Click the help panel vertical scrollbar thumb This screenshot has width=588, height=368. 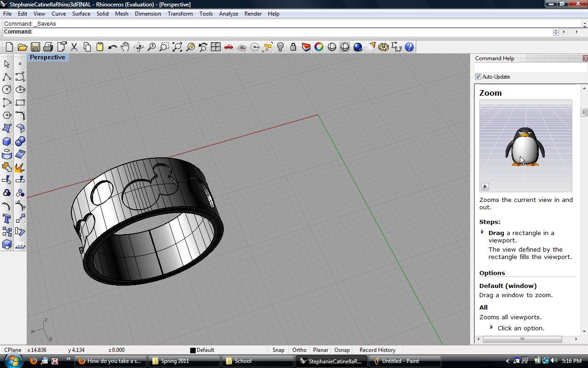pos(584,112)
